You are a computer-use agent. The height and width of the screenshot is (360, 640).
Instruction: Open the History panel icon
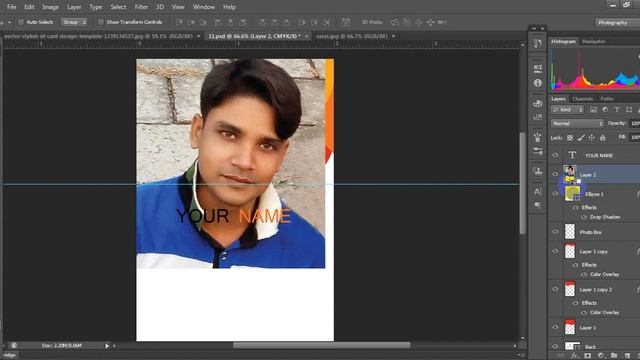click(x=538, y=44)
